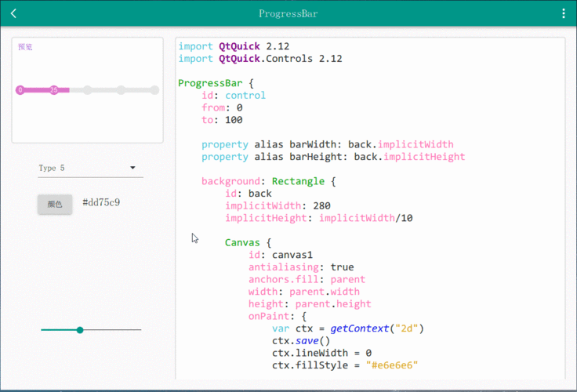
Task: Click the 0 marker on preview progress bar
Action: click(20, 90)
